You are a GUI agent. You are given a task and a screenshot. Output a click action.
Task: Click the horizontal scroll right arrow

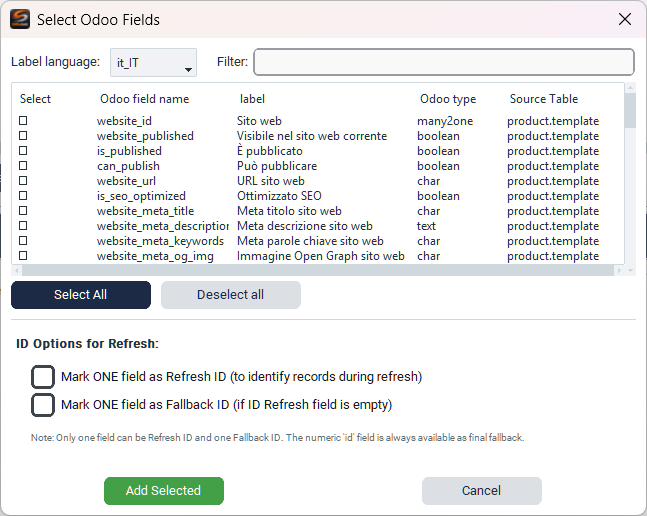(x=619, y=270)
